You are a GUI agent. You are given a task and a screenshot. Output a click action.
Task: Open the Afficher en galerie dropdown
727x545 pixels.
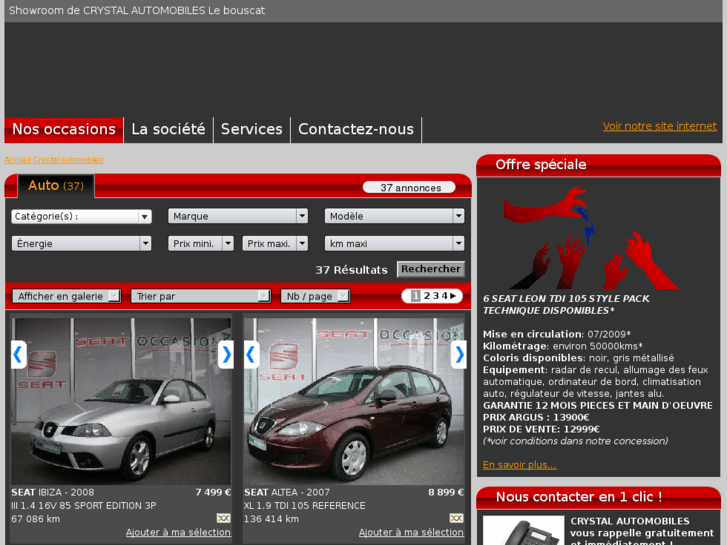click(x=67, y=296)
